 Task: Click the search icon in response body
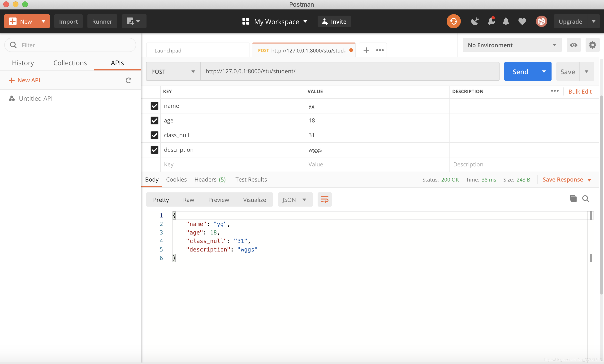point(585,199)
